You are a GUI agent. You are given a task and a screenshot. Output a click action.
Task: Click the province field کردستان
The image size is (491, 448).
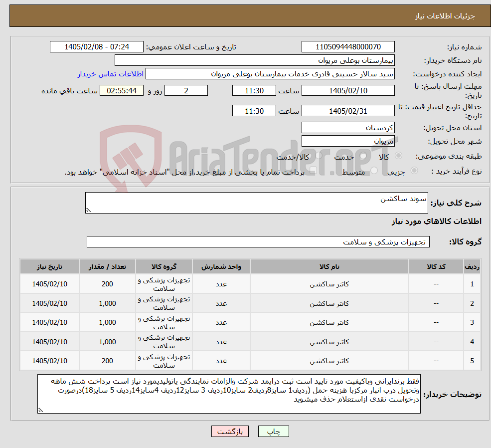click(348, 128)
